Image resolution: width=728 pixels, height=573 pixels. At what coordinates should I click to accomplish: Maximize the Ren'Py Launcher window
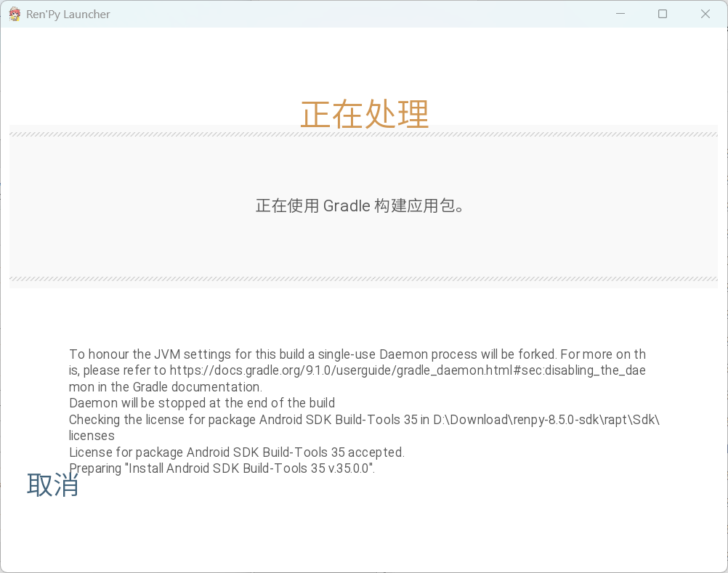pos(662,14)
